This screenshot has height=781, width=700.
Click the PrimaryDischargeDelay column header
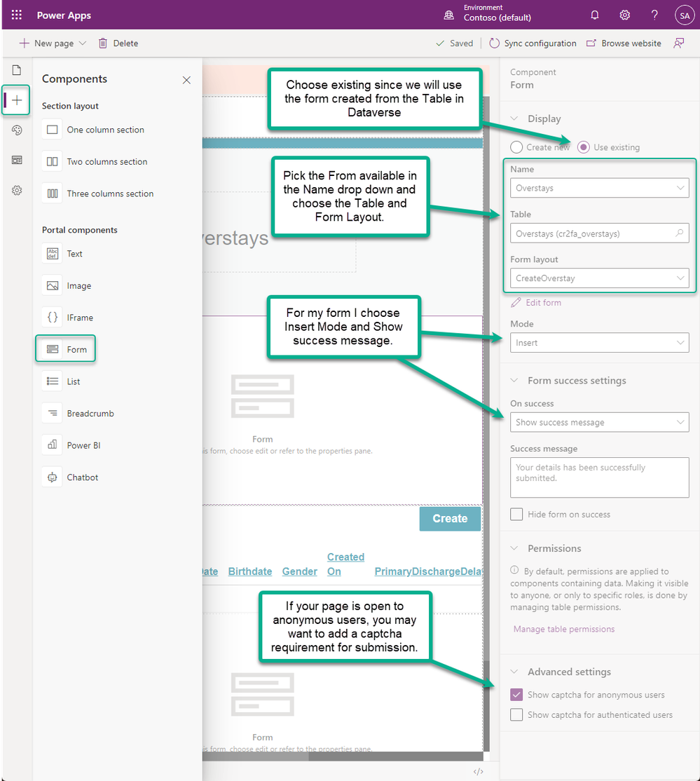click(428, 571)
